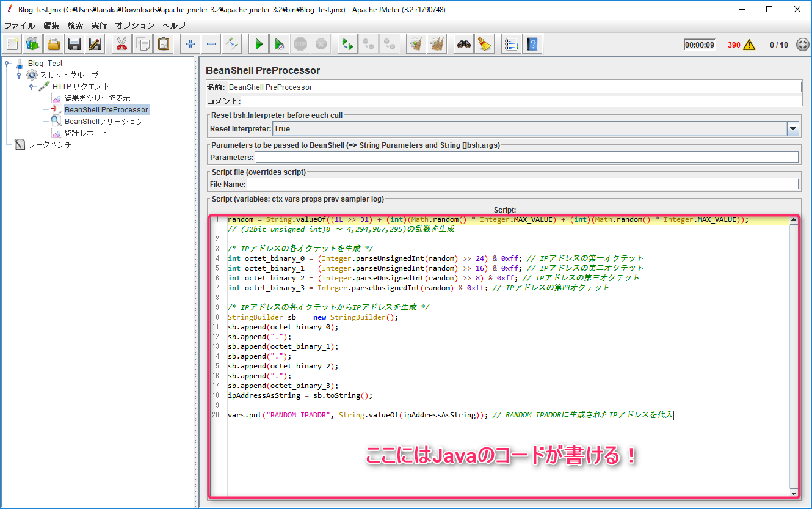Viewport: 812px width, 509px height.
Task: Open the 検索 menu
Action: 76,26
